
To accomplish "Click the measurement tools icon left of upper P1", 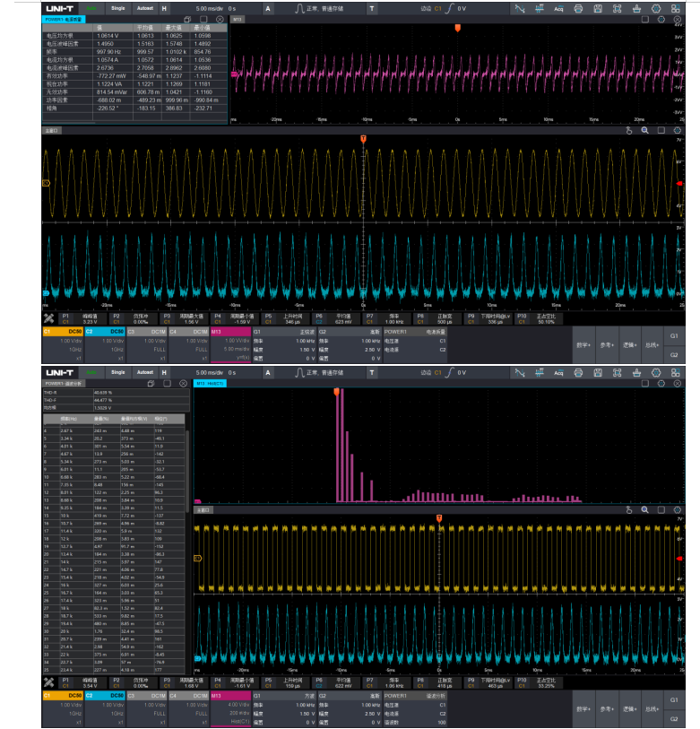I will coord(48,317).
